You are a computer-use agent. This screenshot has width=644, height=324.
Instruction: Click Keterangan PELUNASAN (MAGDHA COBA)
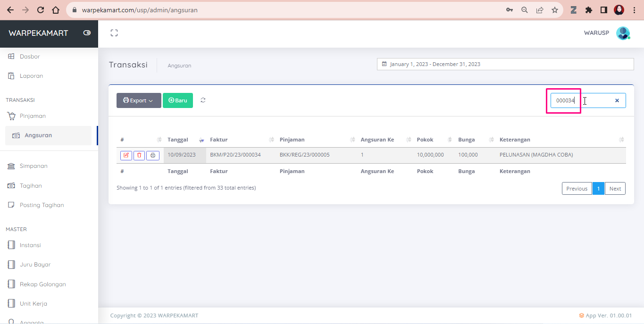[536, 155]
